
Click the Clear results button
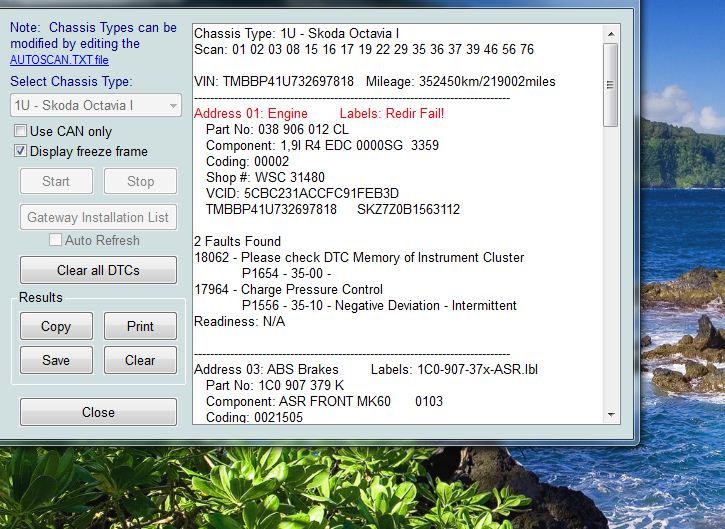(x=140, y=360)
